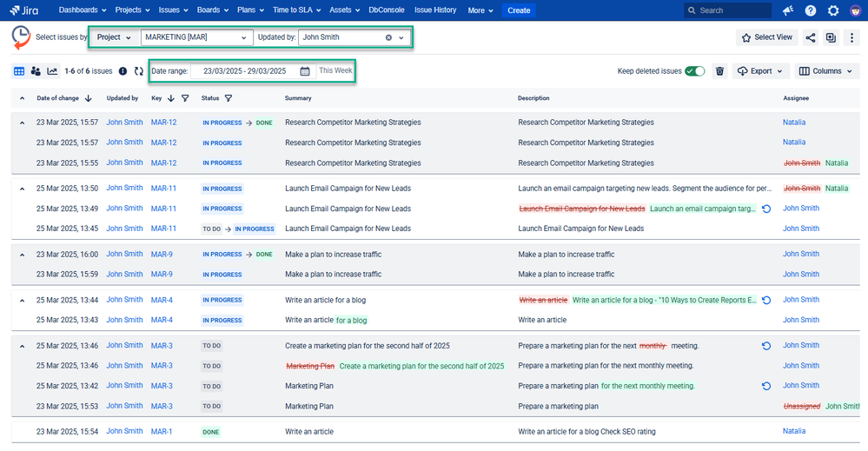This screenshot has height=451, width=868.
Task: Open the Export dropdown
Action: click(x=759, y=71)
